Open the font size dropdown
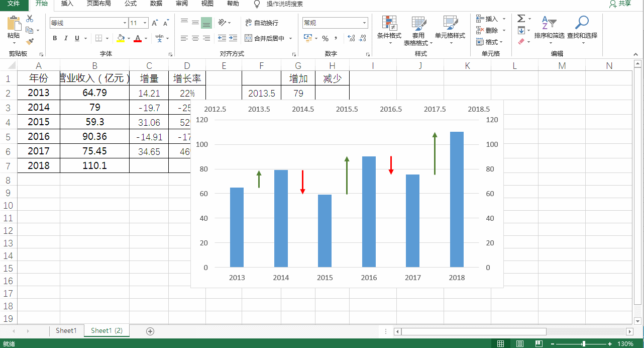 coord(146,23)
